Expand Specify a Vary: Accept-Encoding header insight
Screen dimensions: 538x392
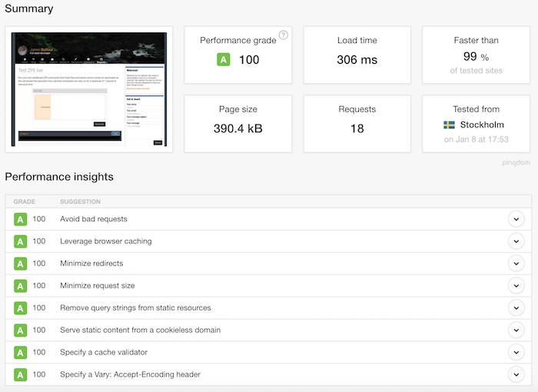[516, 374]
